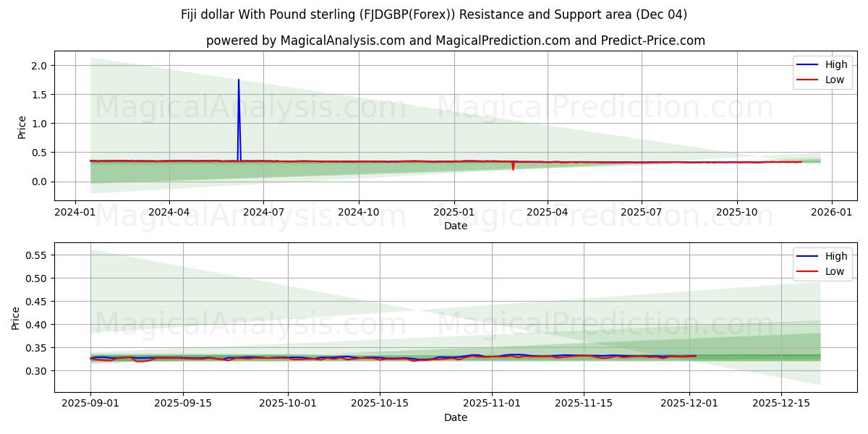Click the chart title text
The image size is (868, 434).
pos(434,12)
